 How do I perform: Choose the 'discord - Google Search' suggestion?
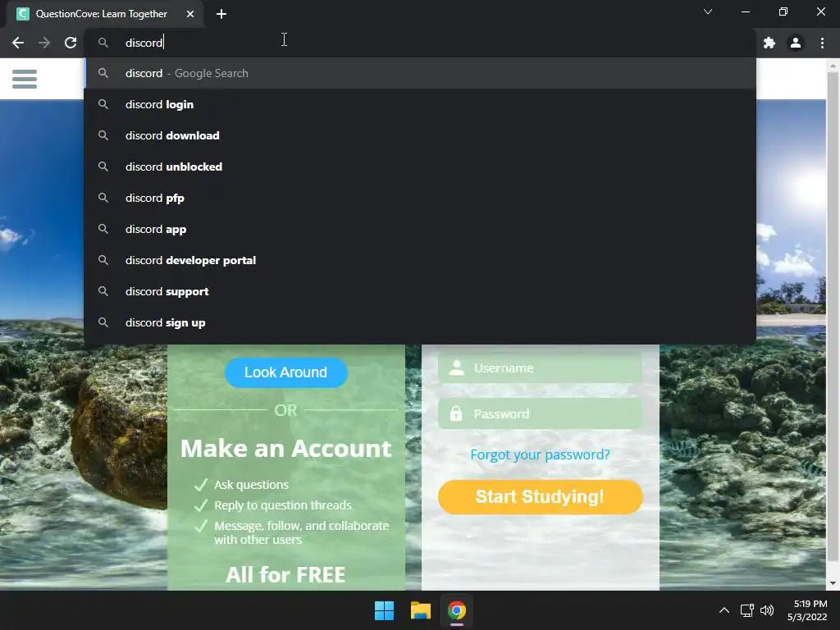pyautogui.click(x=421, y=73)
